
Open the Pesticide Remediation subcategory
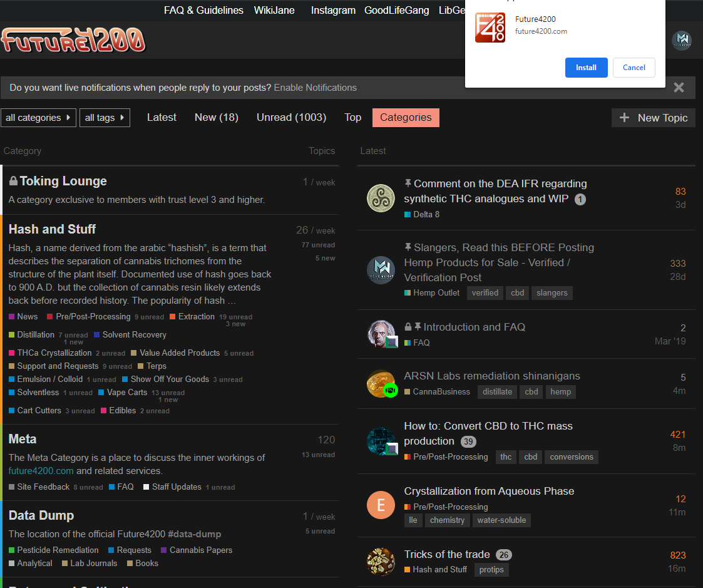[x=54, y=550]
